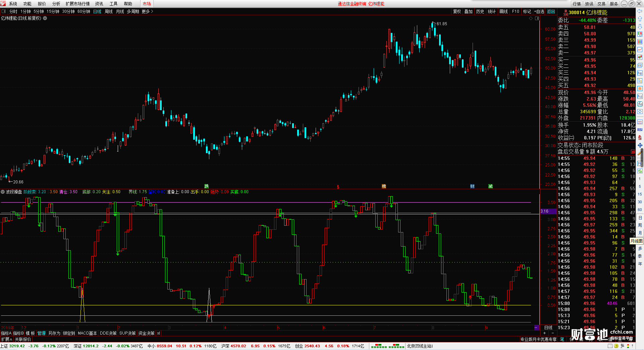The image size is (644, 350).
Task: Click the red chart icon beside 盘后交易量
Action: (633, 151)
